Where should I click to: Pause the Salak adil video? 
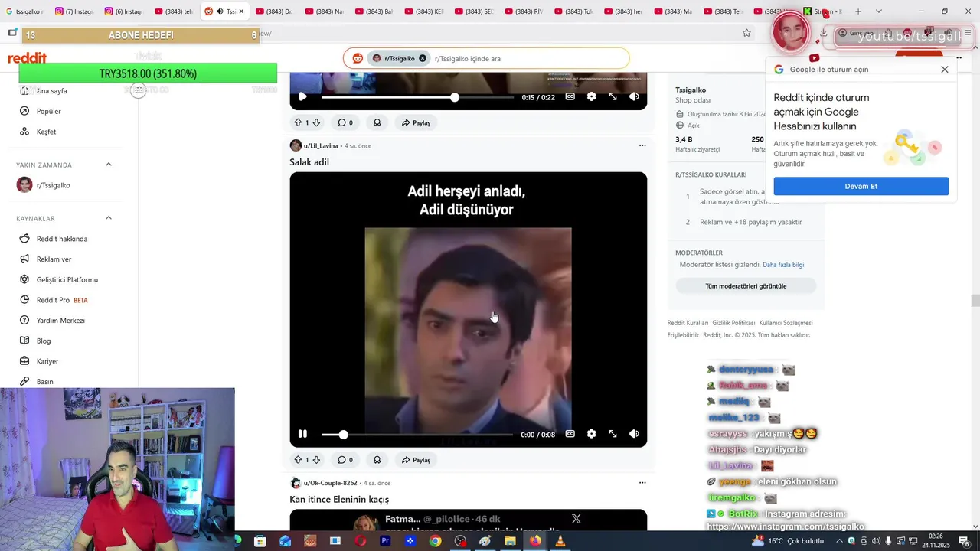[x=302, y=434]
